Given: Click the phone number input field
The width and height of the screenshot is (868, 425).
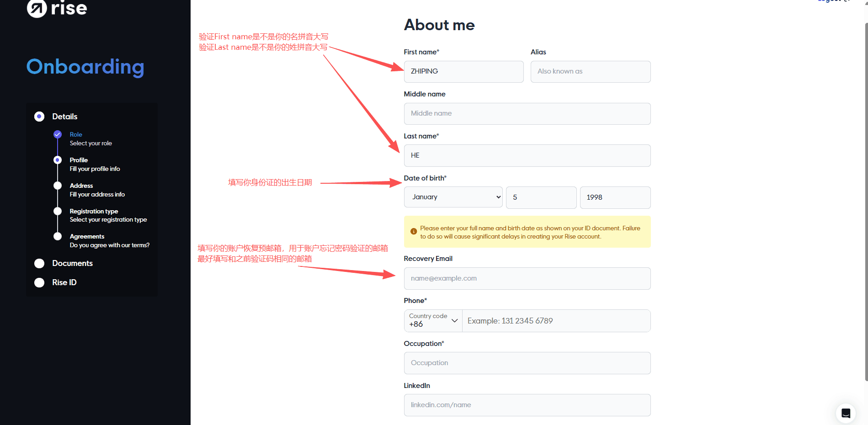Looking at the screenshot, I should 556,321.
